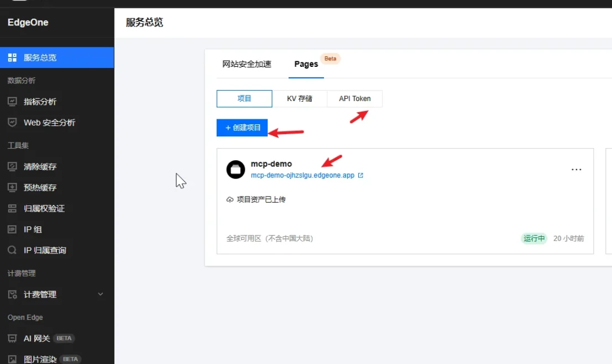Image resolution: width=612 pixels, height=364 pixels.
Task: Open the mcp-demo-ojhzslgu.edgeone.app link
Action: coord(302,176)
